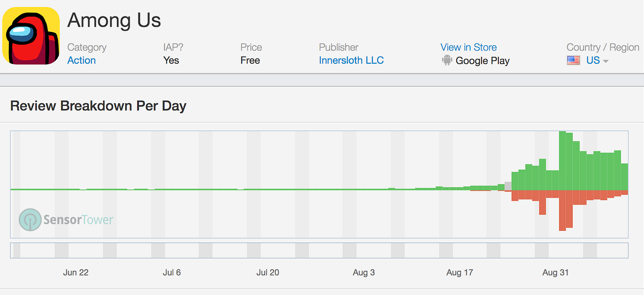This screenshot has width=644, height=295.
Task: Follow the View in Store link
Action: (x=468, y=47)
